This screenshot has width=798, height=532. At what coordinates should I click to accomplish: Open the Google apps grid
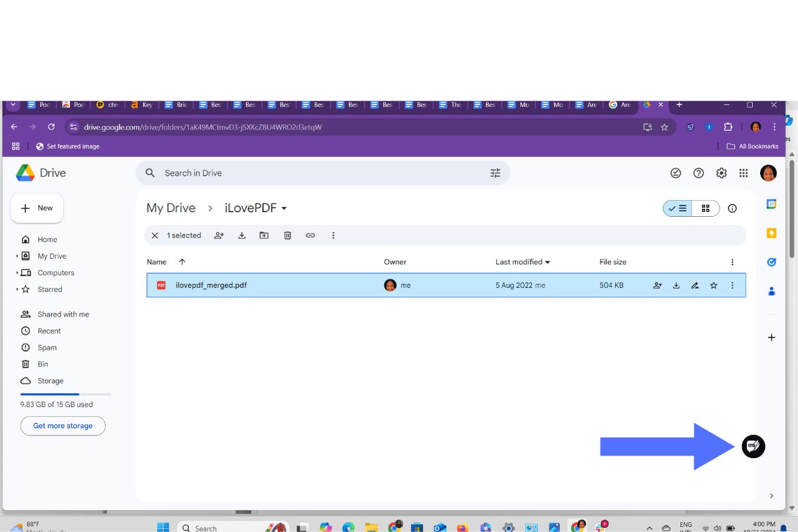743,173
